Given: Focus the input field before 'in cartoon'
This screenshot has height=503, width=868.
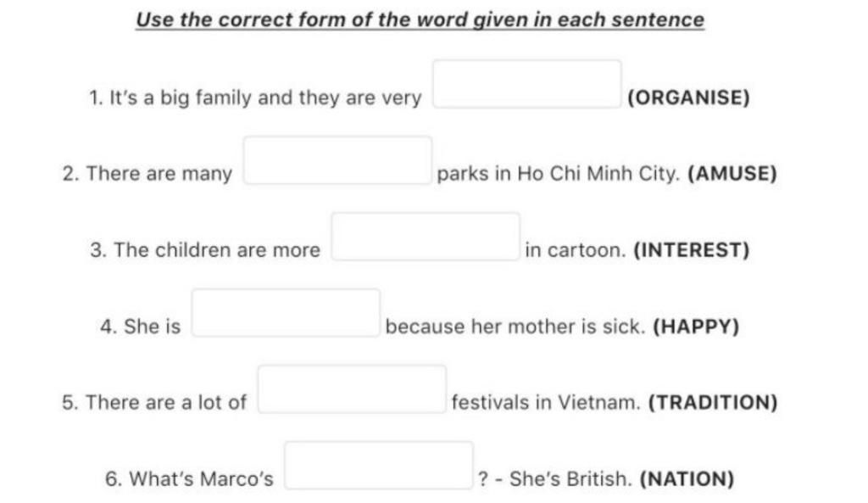Looking at the screenshot, I should click(426, 237).
